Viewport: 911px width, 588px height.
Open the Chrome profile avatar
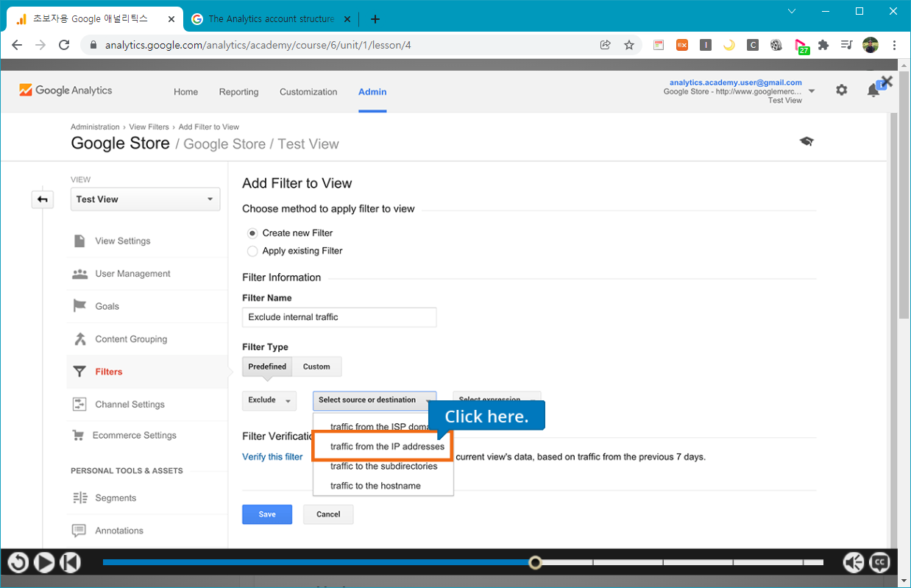click(871, 45)
